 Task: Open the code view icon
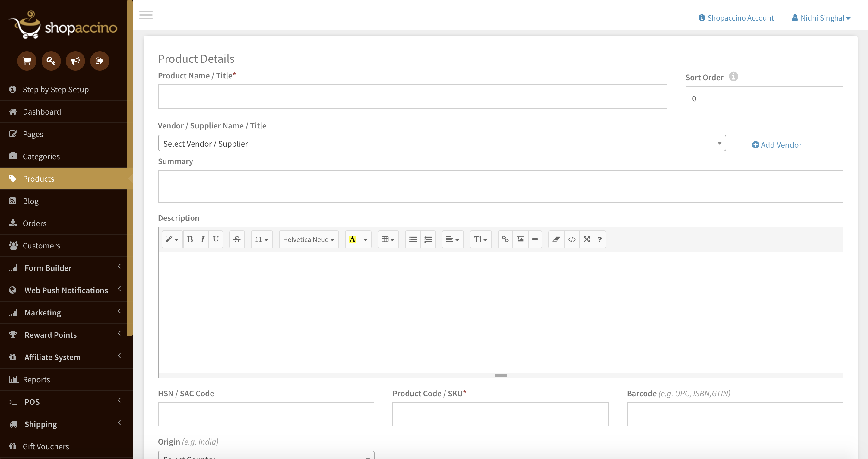(572, 239)
